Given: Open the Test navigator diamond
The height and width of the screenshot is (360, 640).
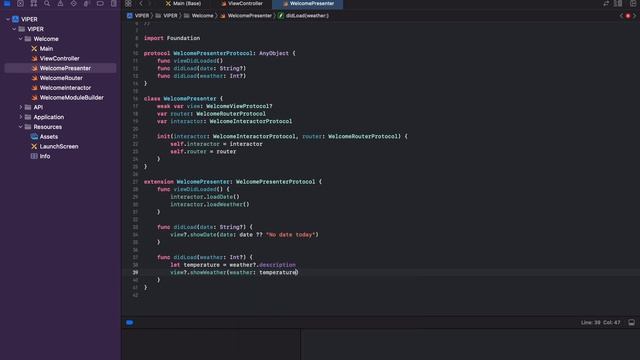Looking at the screenshot, I should point(73,3).
